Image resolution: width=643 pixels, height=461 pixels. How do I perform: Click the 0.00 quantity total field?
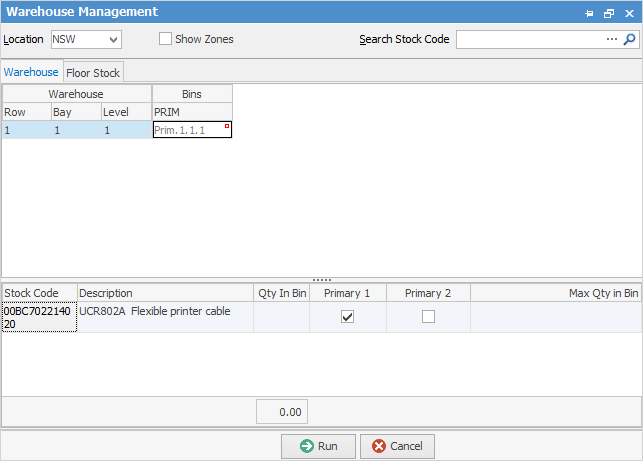pos(282,412)
